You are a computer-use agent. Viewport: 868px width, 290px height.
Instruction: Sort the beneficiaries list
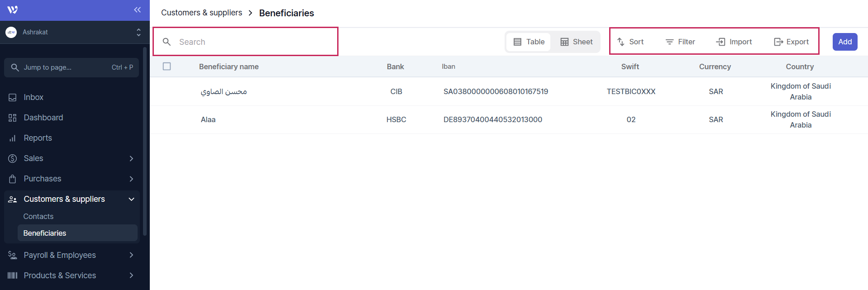click(x=630, y=42)
